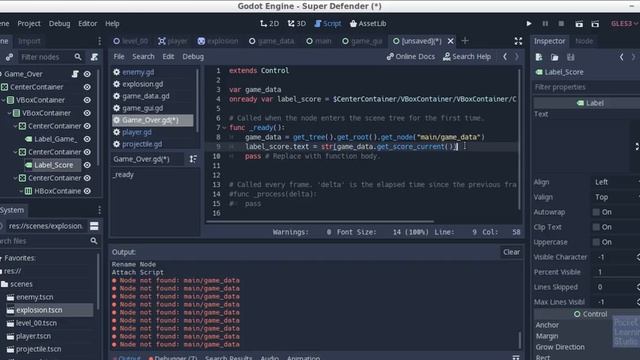Play custom scene icon in top toolbar
This screenshot has height=360, width=640.
coord(595,24)
